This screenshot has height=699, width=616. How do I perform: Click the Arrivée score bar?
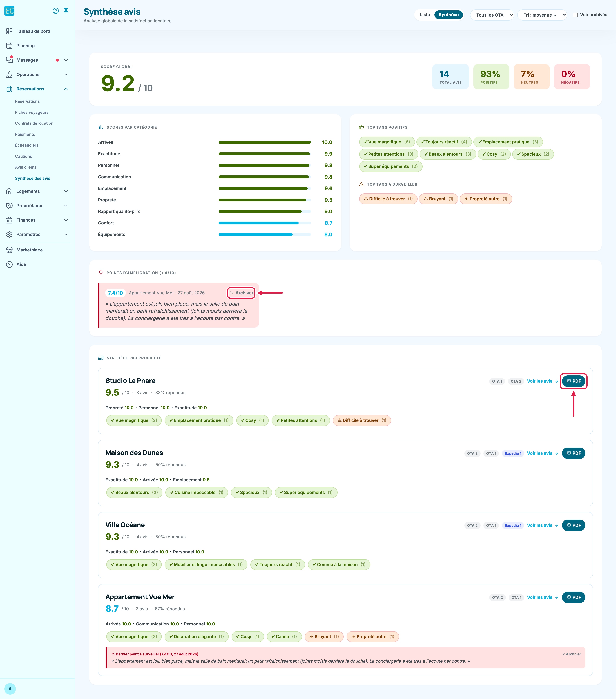click(265, 142)
